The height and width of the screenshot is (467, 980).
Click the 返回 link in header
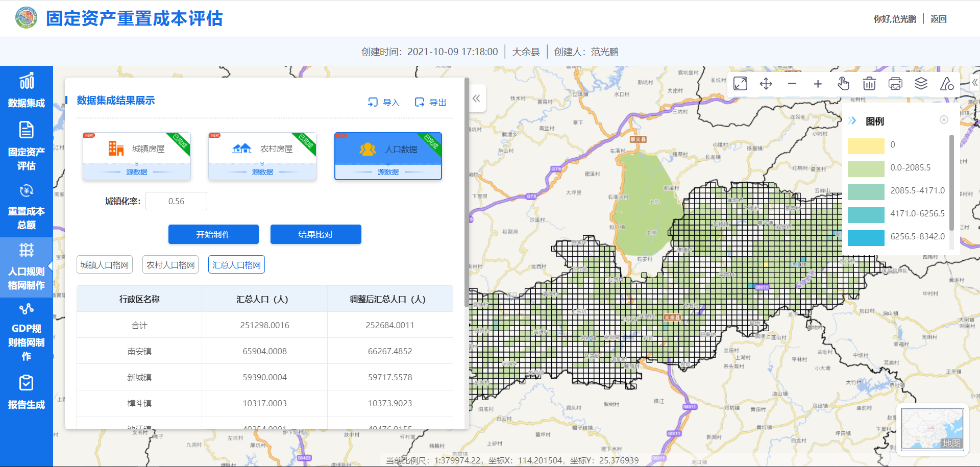(939, 19)
